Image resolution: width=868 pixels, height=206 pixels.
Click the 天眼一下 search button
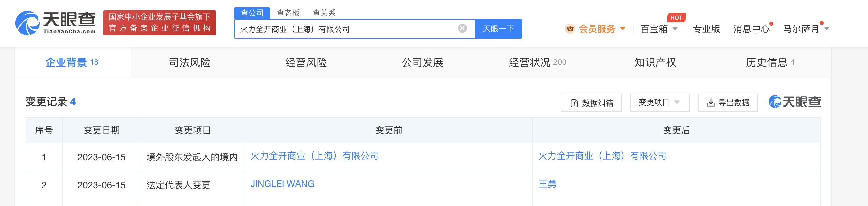pyautogui.click(x=498, y=29)
